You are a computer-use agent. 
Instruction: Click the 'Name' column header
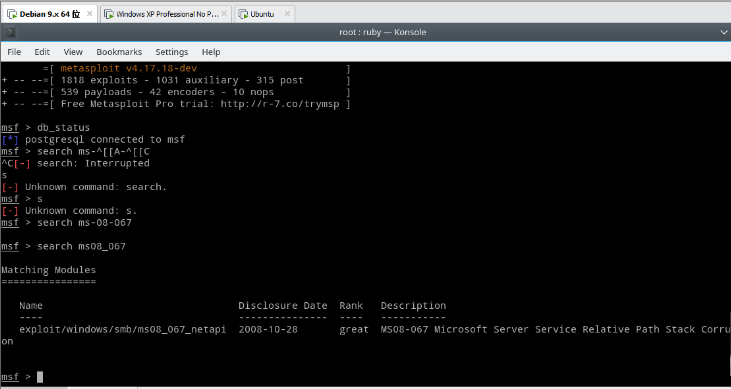[31, 306]
